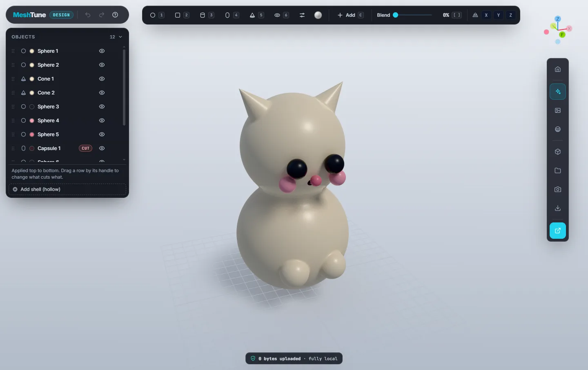
Task: Click the green F handle on axis gizmo
Action: pos(562,35)
